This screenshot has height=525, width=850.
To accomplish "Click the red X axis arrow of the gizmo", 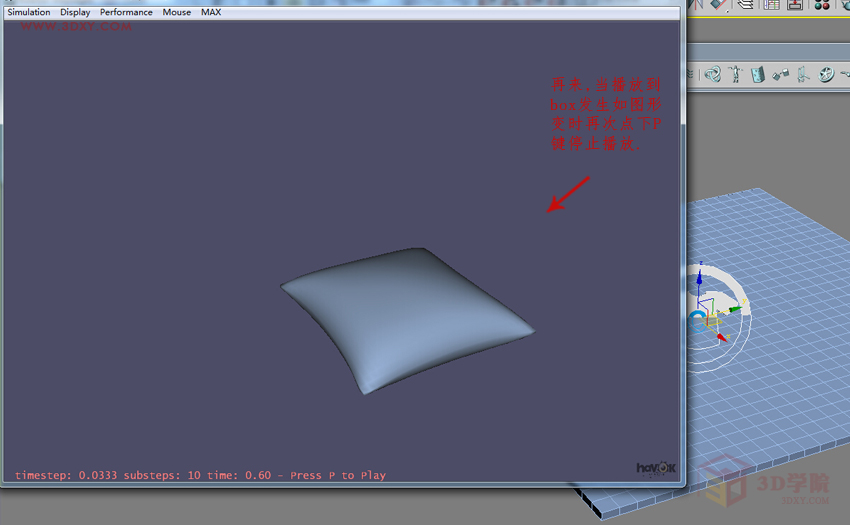I will point(722,337).
